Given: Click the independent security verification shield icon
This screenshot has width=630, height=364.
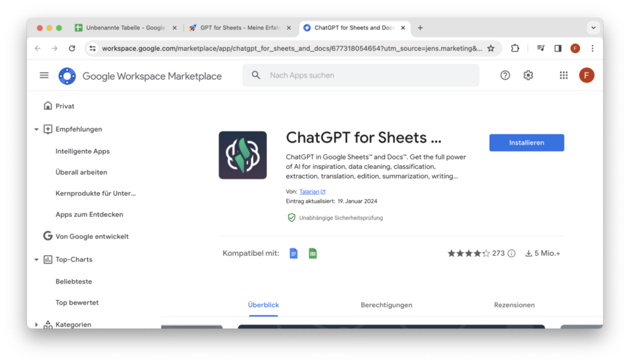Looking at the screenshot, I should (x=291, y=218).
